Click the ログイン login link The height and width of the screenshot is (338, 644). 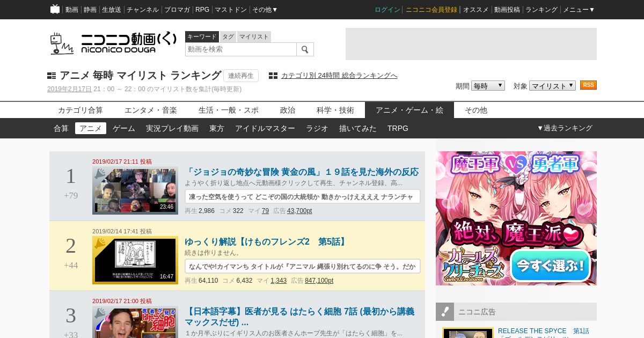tap(387, 10)
